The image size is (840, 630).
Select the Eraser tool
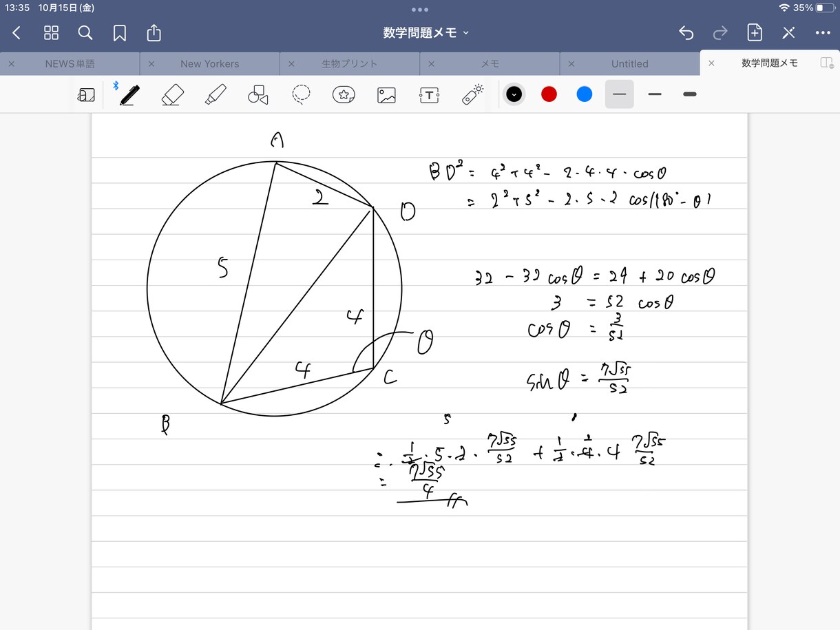tap(172, 94)
